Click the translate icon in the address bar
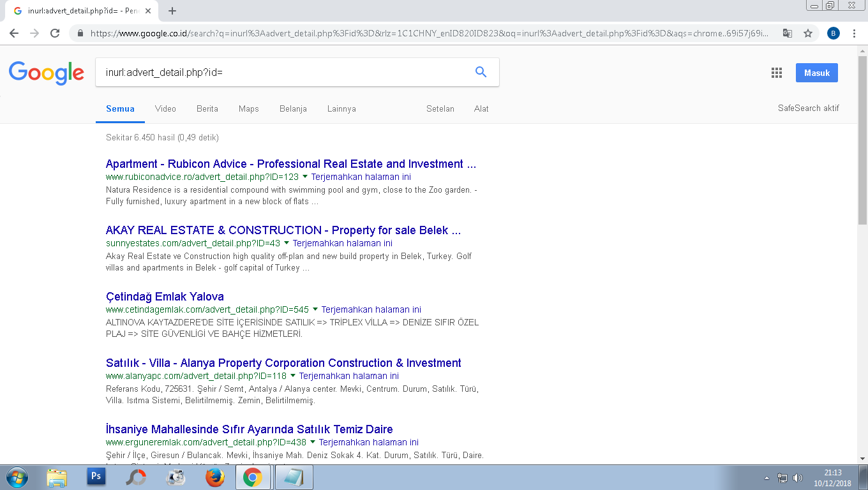The image size is (868, 490). [788, 33]
